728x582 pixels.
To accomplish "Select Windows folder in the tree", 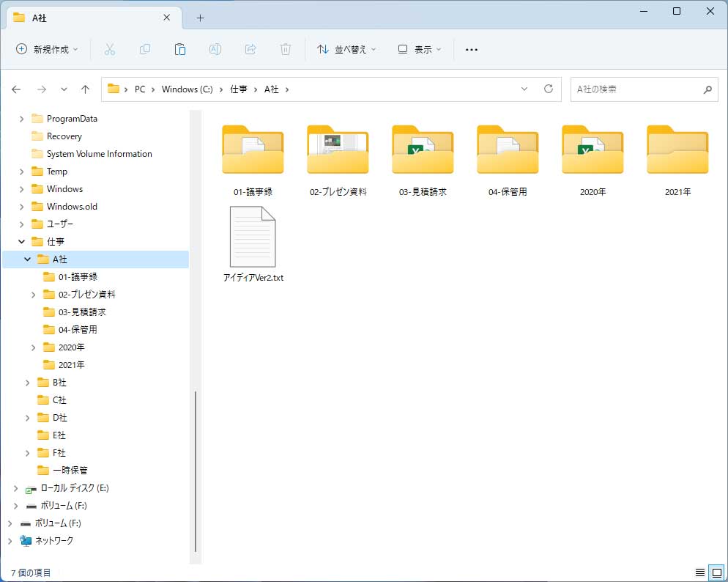I will pyautogui.click(x=64, y=189).
